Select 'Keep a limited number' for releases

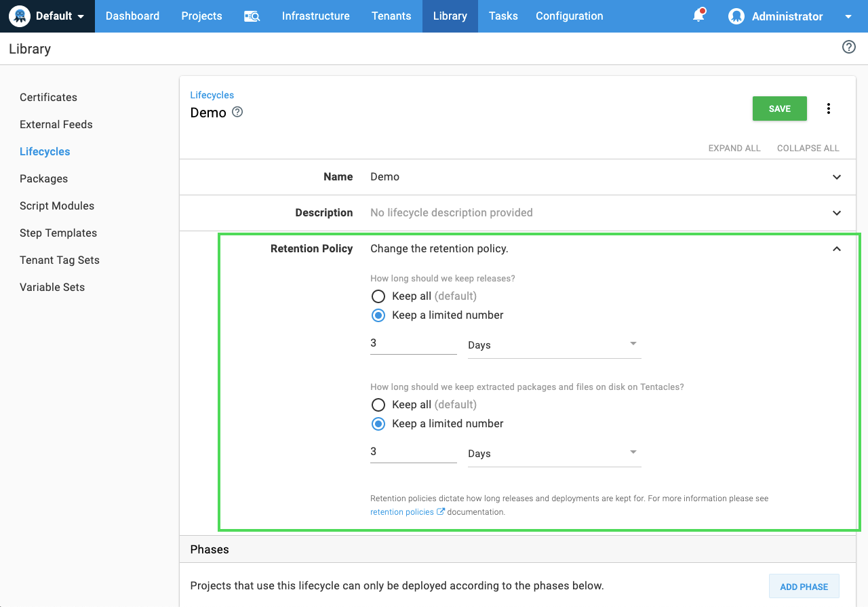(x=378, y=315)
